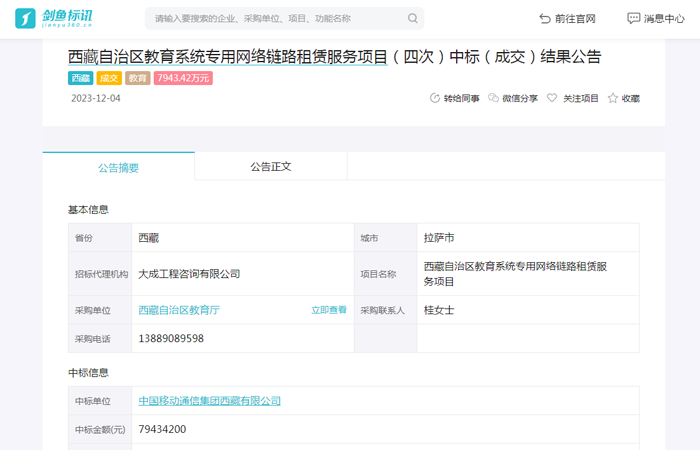700x450 pixels.
Task: Click 微信分享 label
Action: pyautogui.click(x=520, y=98)
